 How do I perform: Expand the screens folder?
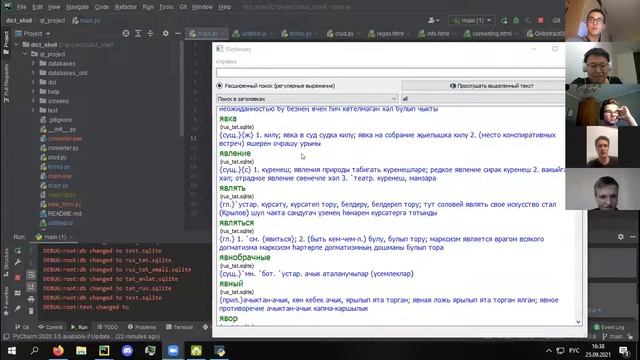pos(33,101)
